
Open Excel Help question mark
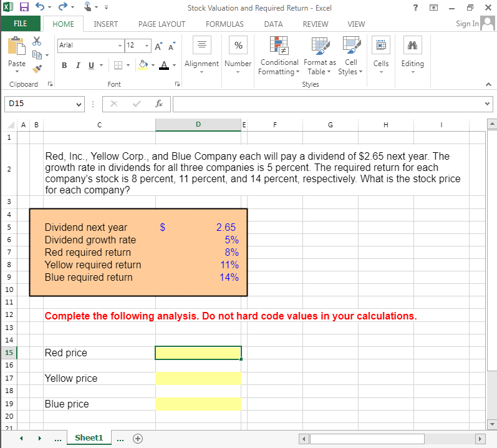pos(415,7)
